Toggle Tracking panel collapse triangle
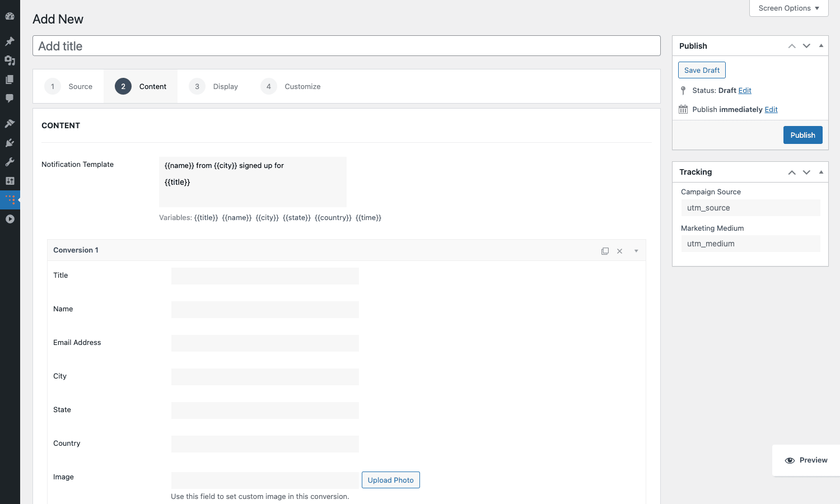The image size is (840, 504). pos(821,172)
